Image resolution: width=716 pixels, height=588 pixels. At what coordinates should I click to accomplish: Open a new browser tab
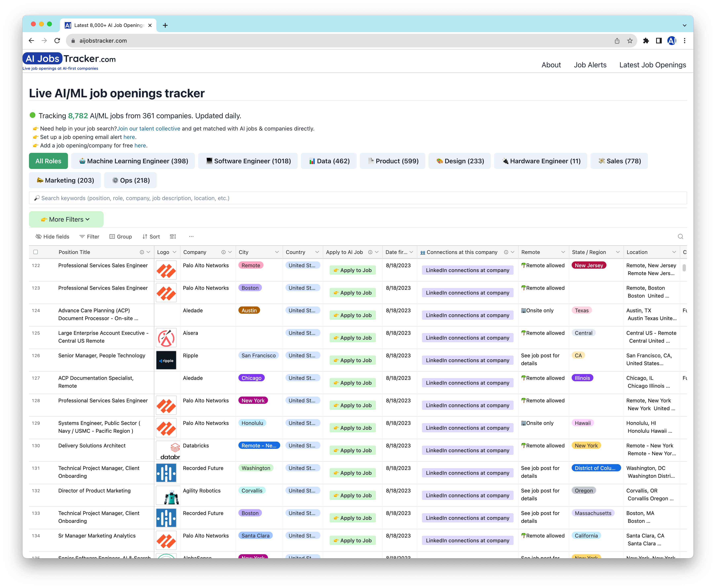(x=165, y=25)
